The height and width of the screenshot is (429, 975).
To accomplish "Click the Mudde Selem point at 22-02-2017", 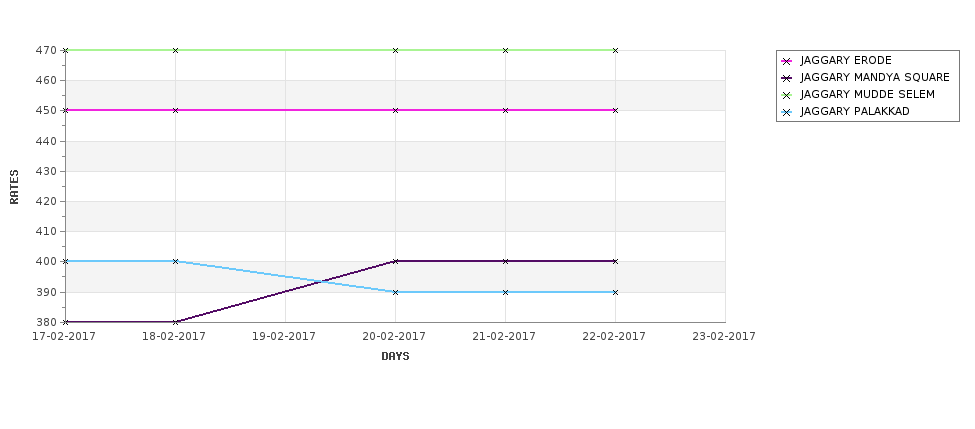I will click(615, 50).
